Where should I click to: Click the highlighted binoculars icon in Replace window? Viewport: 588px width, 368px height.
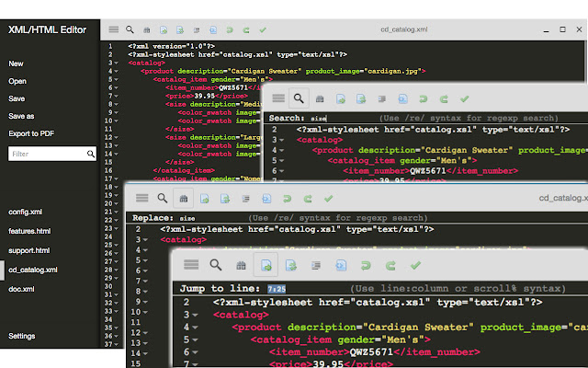coord(184,199)
